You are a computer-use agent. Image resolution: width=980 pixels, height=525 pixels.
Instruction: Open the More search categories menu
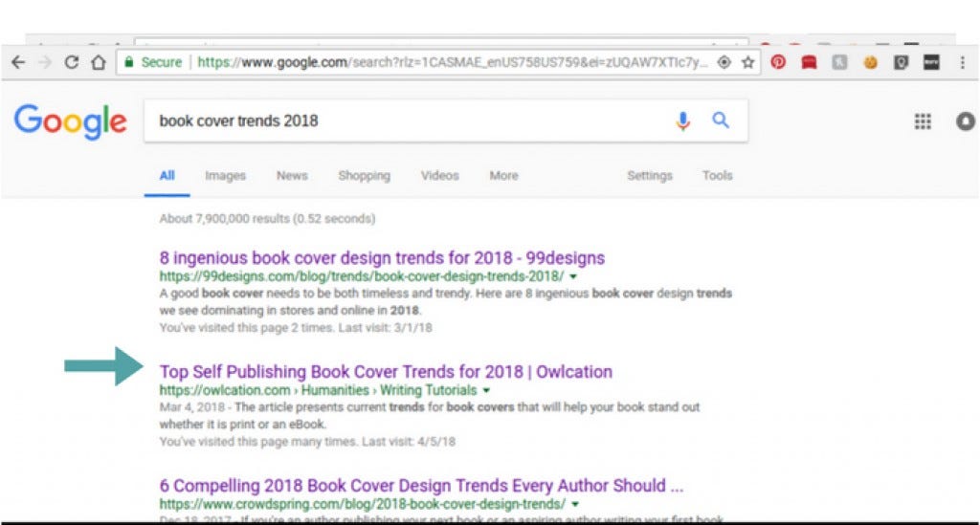[503, 175]
